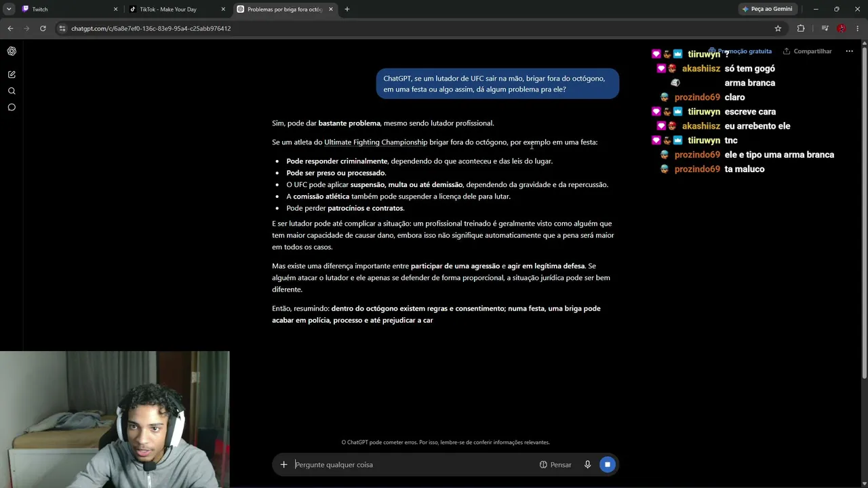Open the Chrome profile avatar
Screen dimensions: 868x488
point(842,28)
